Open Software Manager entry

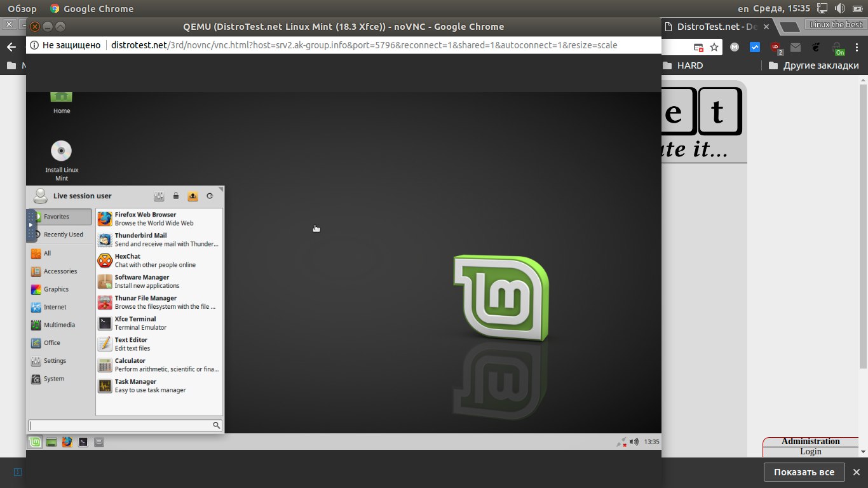(x=159, y=281)
